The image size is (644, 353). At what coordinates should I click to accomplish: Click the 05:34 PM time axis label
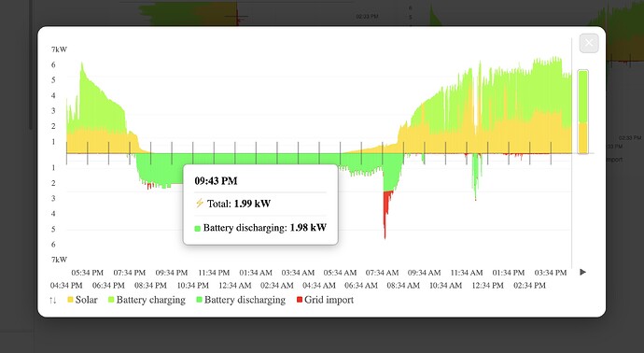pyautogui.click(x=88, y=273)
